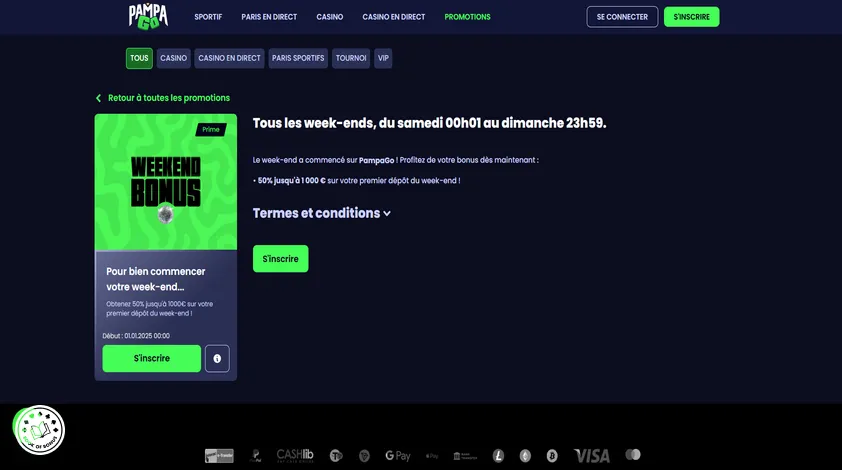
Task: Select the Casino filter tab
Action: 173,58
